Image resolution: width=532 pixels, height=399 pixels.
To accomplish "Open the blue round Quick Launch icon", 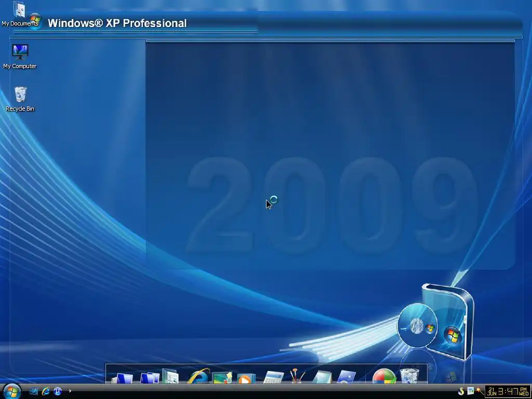I will tap(58, 391).
